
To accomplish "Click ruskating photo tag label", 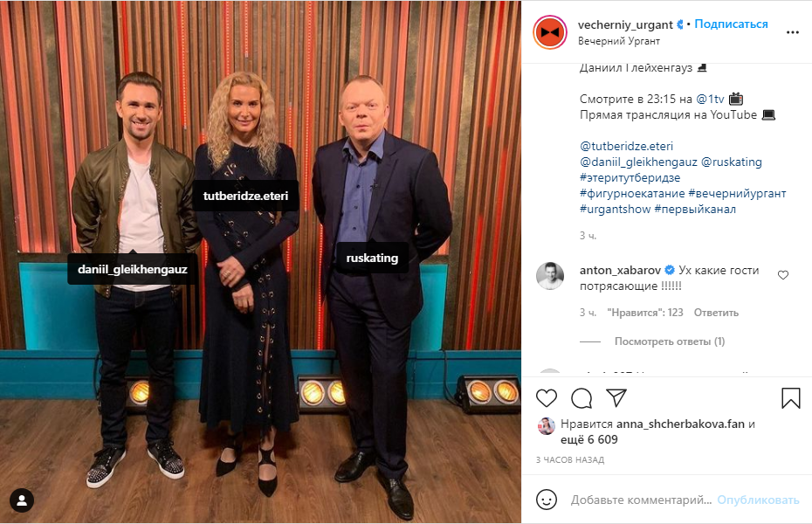I will coord(372,258).
